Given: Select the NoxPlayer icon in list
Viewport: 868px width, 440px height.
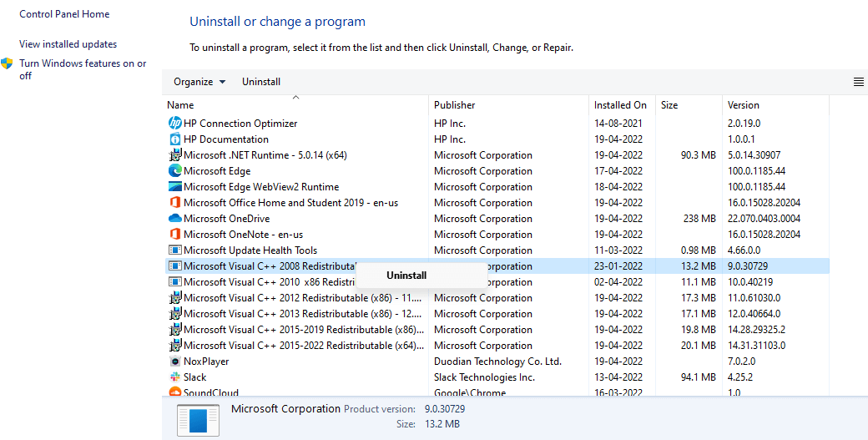Looking at the screenshot, I should coord(175,362).
